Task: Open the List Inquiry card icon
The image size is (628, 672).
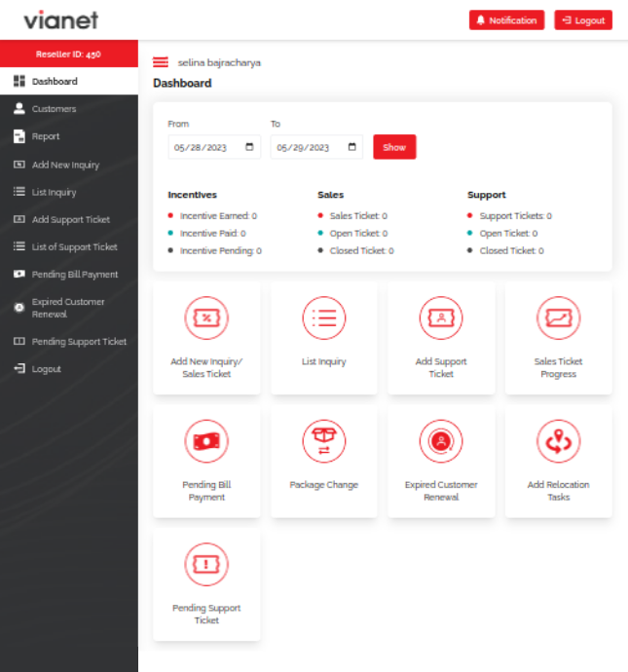Action: [x=324, y=317]
